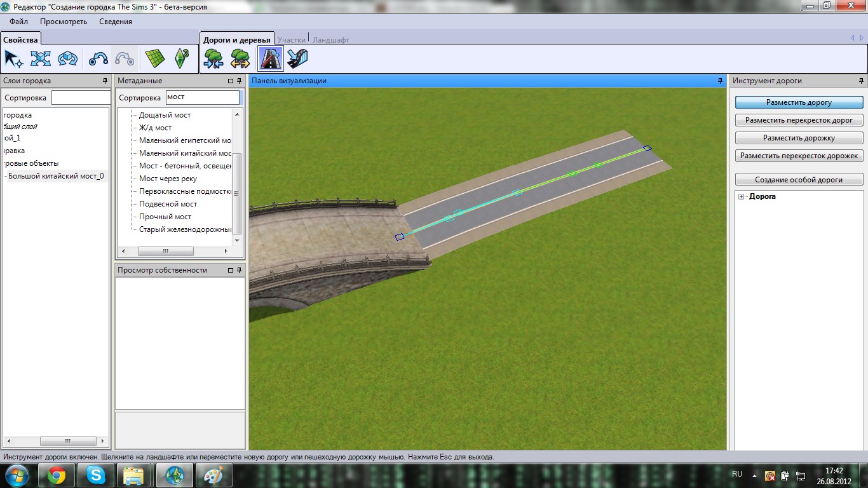Click the undo arrow icon
The height and width of the screenshot is (488, 868).
pos(98,59)
